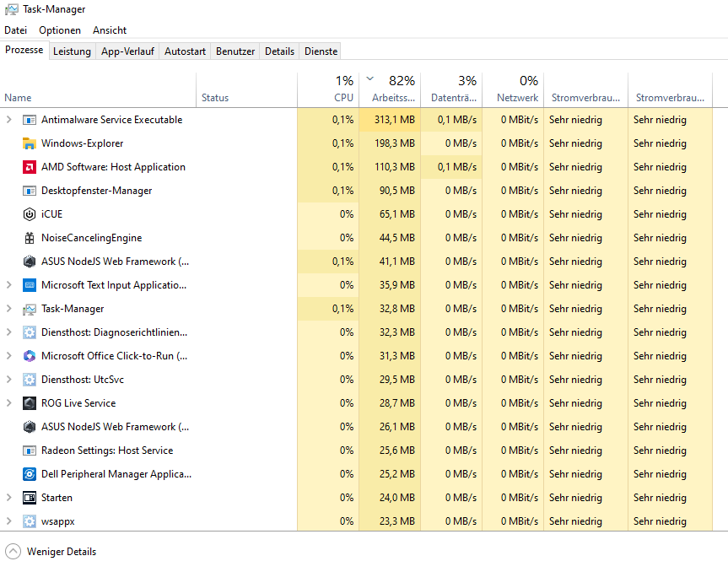Select the iCUE process name
728x572 pixels.
click(51, 214)
